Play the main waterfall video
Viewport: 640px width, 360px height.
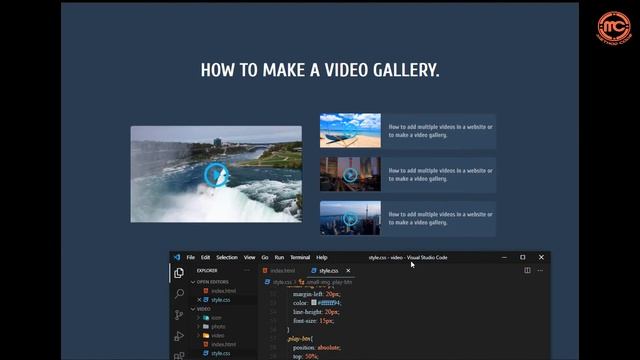(216, 175)
